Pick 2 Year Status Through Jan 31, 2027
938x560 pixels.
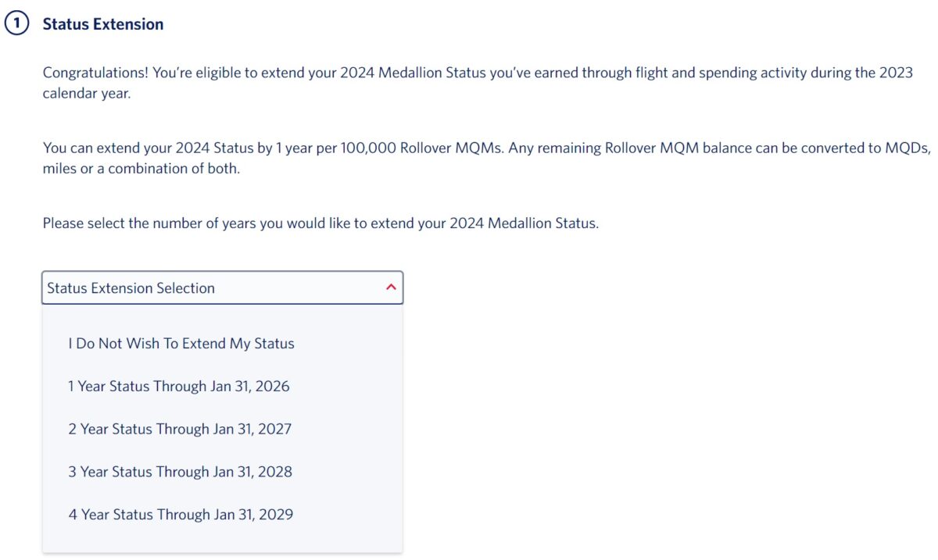(180, 430)
